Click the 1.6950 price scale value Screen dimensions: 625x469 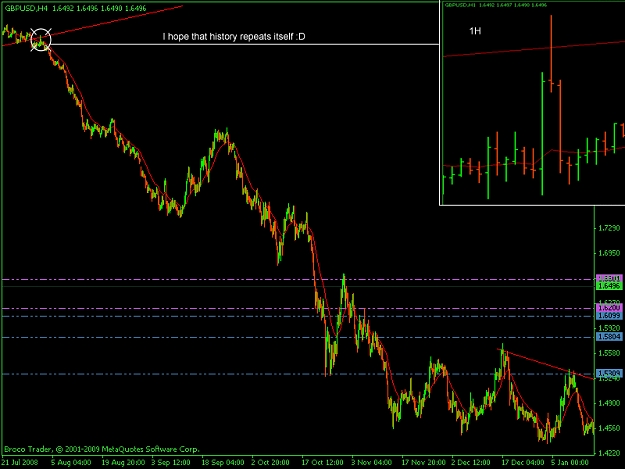click(609, 253)
